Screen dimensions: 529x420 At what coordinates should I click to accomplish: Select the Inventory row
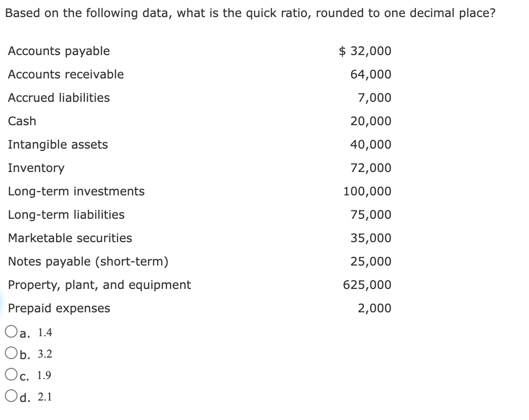[x=36, y=168]
